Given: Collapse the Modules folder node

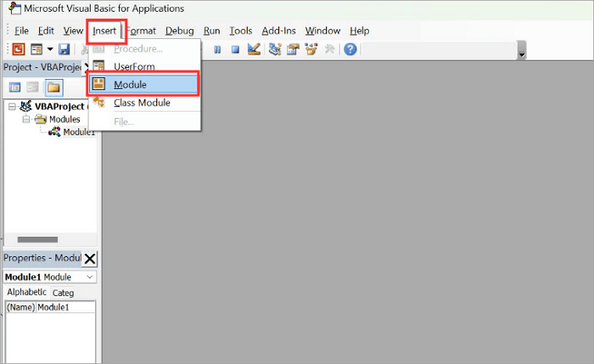Looking at the screenshot, I should (x=26, y=120).
